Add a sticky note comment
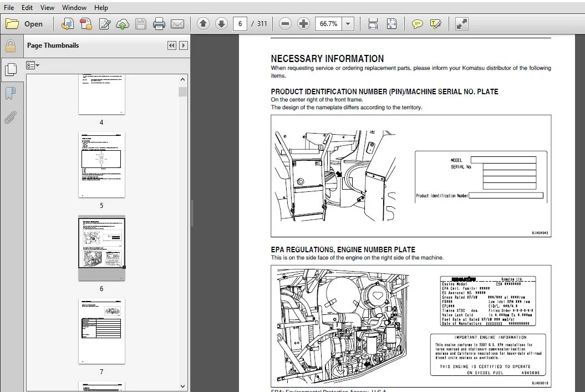 tap(417, 24)
